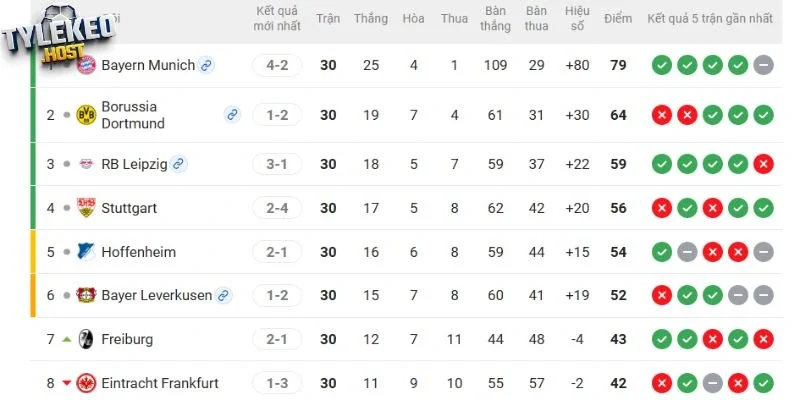Screen dimensions: 800x400
Task: Click the Bayer Leverkusen club logo
Action: tap(85, 295)
